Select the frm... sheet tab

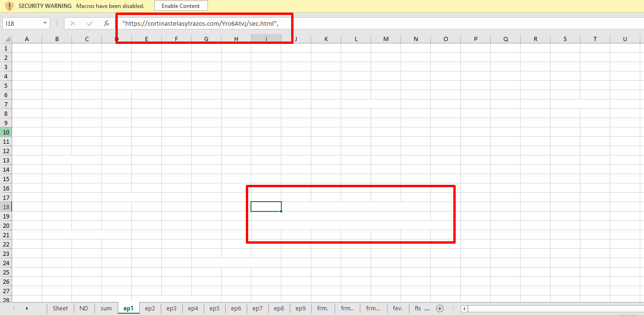pyautogui.click(x=373, y=309)
